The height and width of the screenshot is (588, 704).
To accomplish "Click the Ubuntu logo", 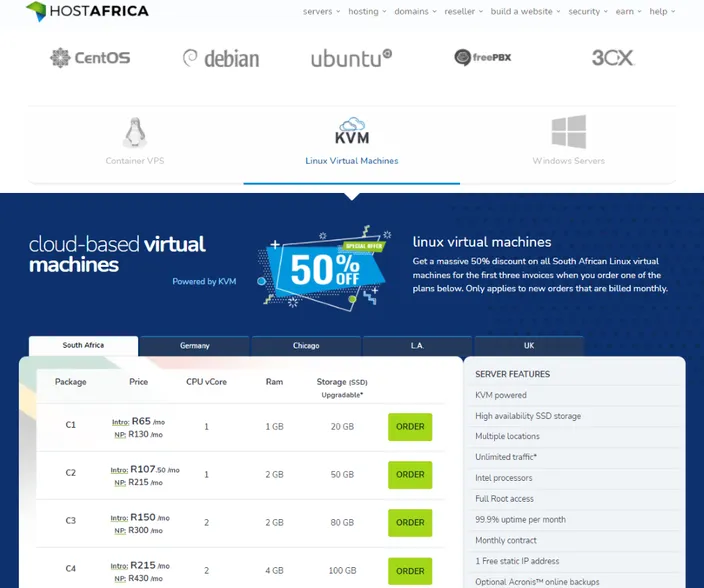I will (352, 58).
